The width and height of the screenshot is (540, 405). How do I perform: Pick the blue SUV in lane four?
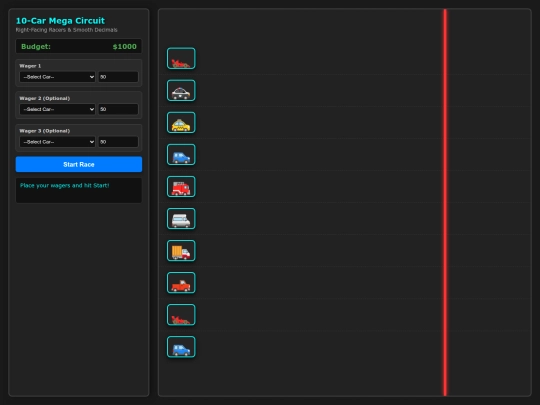click(x=181, y=155)
